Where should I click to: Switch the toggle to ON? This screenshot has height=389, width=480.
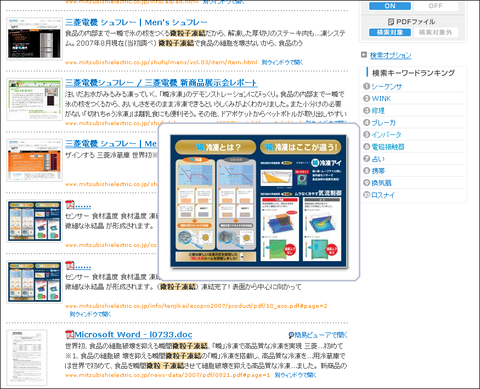click(x=390, y=6)
